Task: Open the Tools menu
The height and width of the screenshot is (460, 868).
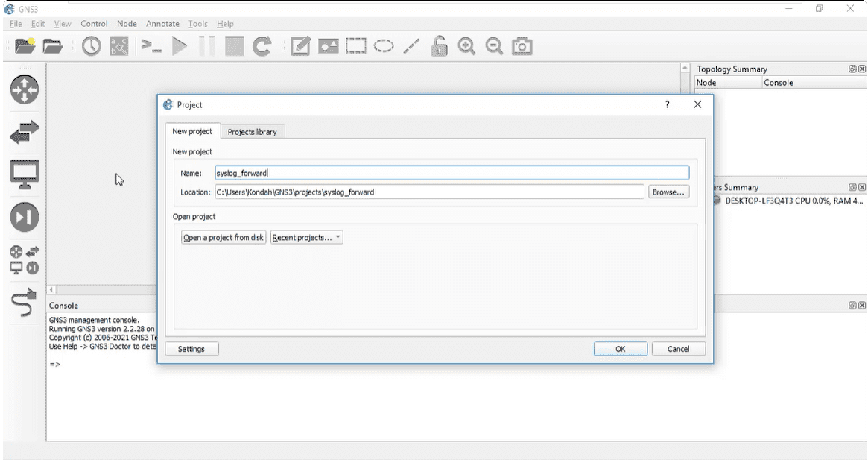Action: pos(197,24)
